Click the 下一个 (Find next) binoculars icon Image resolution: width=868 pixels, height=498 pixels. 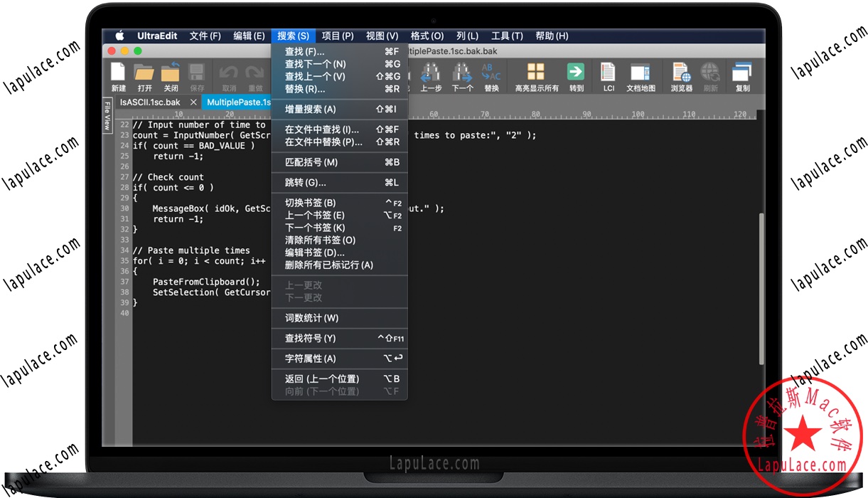[x=462, y=73]
